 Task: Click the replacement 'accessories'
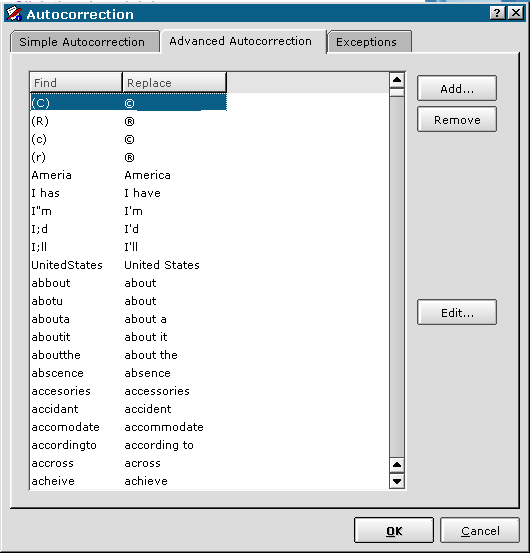[157, 391]
